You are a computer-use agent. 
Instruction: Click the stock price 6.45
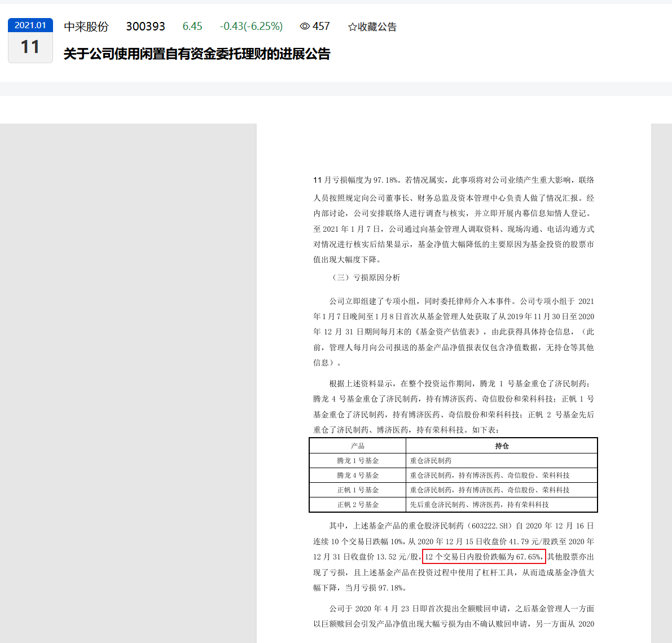(x=192, y=27)
